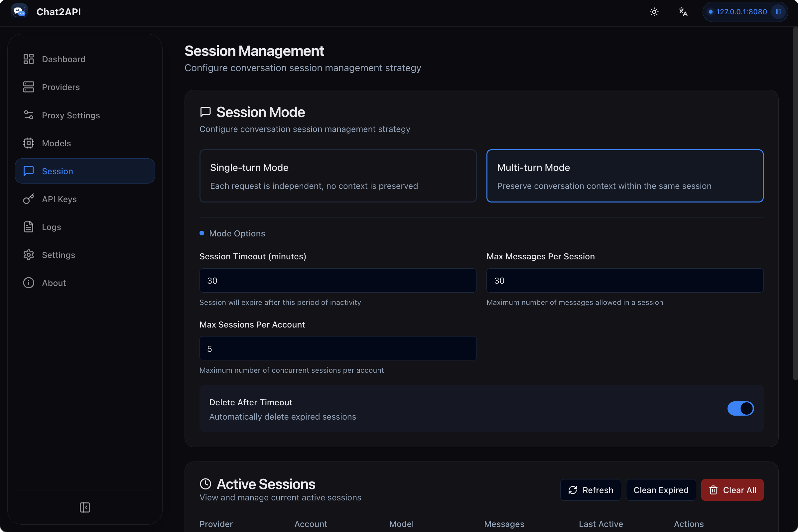This screenshot has height=532, width=798.
Task: Click the clock icon beside Active Sessions
Action: point(205,484)
